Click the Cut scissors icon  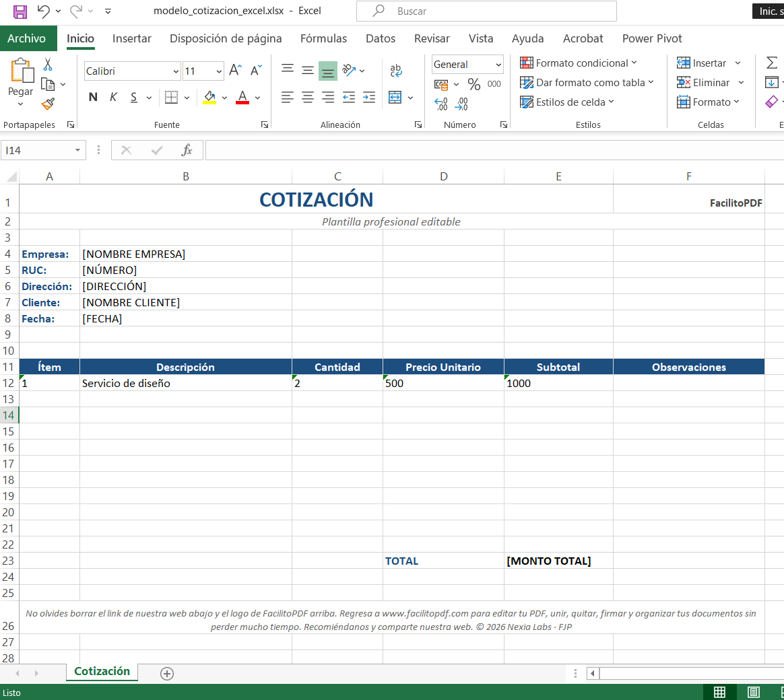coord(48,64)
